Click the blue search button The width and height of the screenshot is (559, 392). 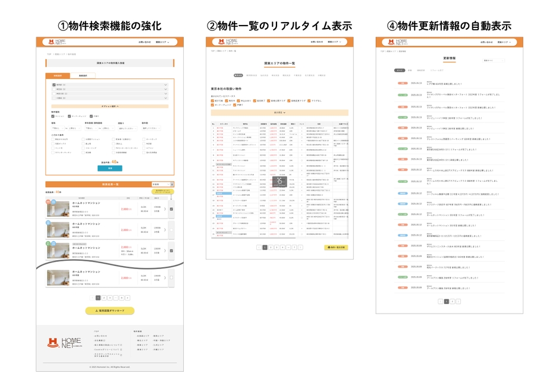tap(110, 168)
